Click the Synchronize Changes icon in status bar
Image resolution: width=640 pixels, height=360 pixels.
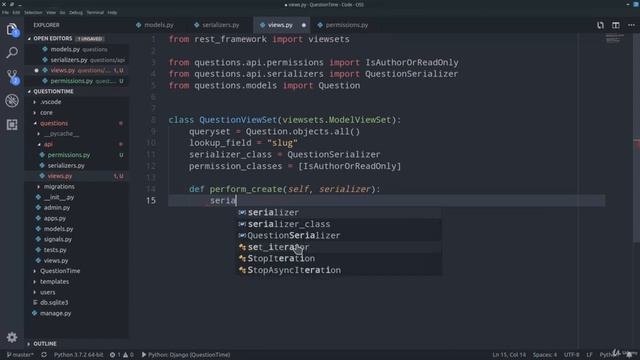(44, 355)
